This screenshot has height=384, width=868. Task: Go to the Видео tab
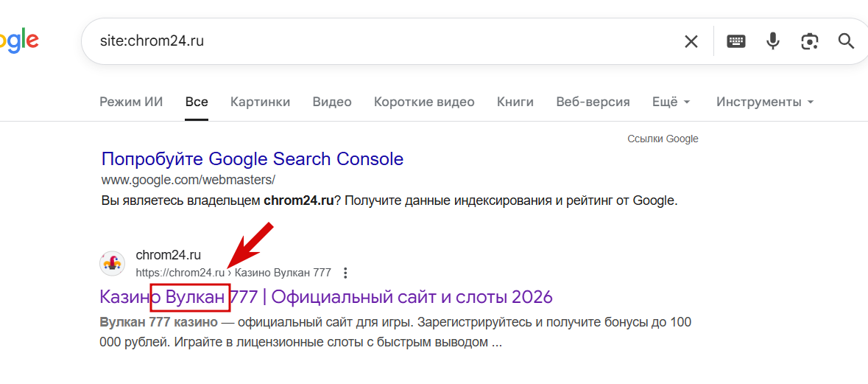(332, 102)
